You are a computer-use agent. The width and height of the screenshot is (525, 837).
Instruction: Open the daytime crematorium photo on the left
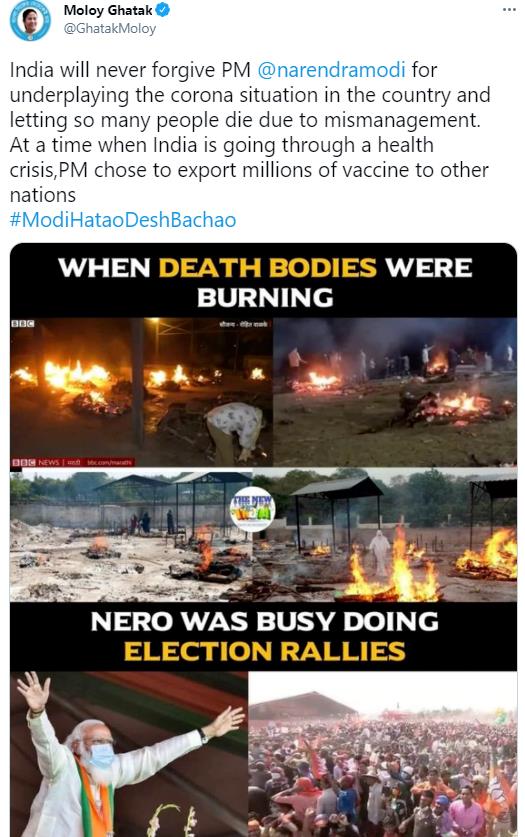[131, 535]
